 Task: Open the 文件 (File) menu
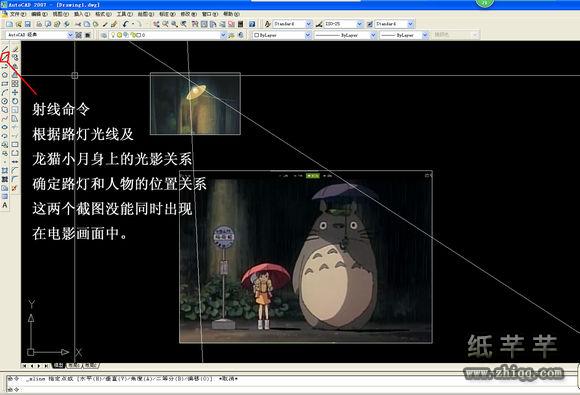pos(17,14)
